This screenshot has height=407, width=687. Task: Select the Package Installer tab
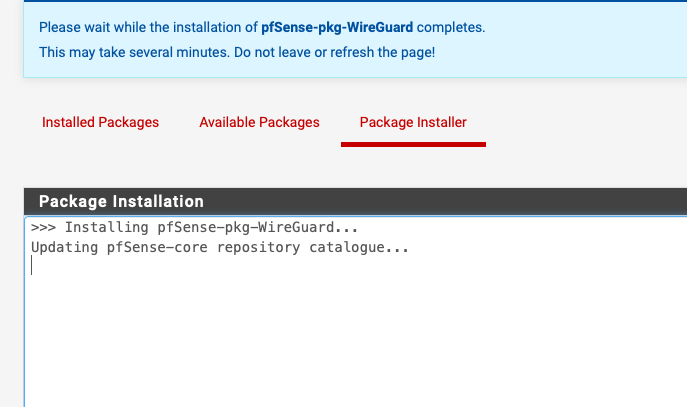pyautogui.click(x=412, y=123)
